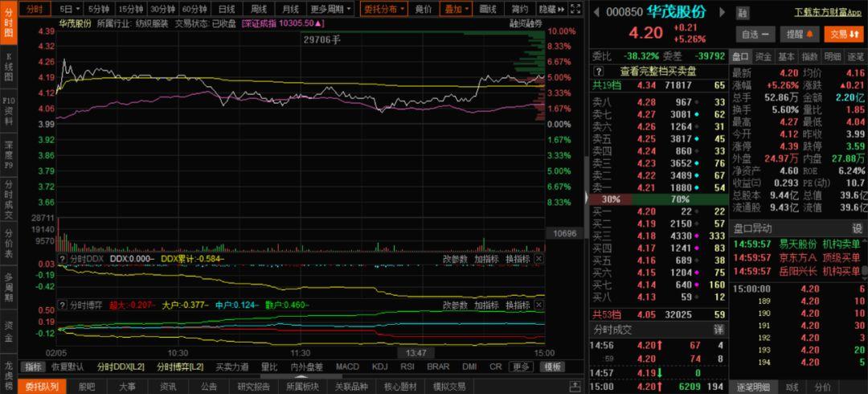Toggle fullscreen chart icon in top toolbar

click(575, 9)
